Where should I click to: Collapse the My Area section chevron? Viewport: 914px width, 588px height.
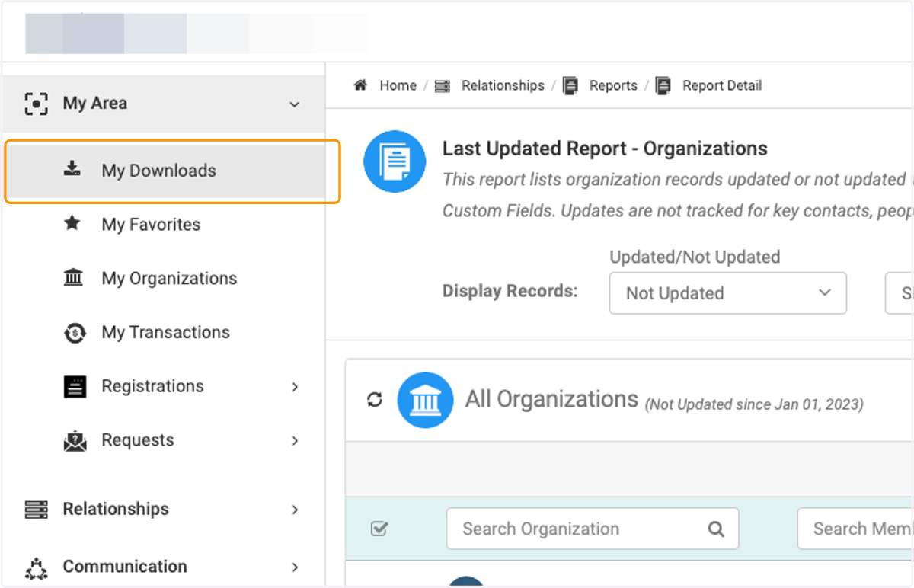295,104
